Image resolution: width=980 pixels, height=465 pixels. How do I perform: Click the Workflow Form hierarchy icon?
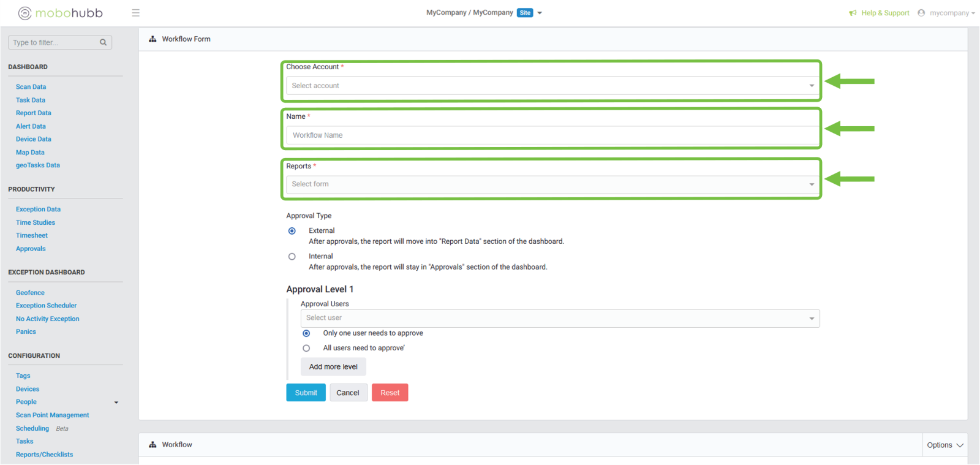pyautogui.click(x=153, y=39)
